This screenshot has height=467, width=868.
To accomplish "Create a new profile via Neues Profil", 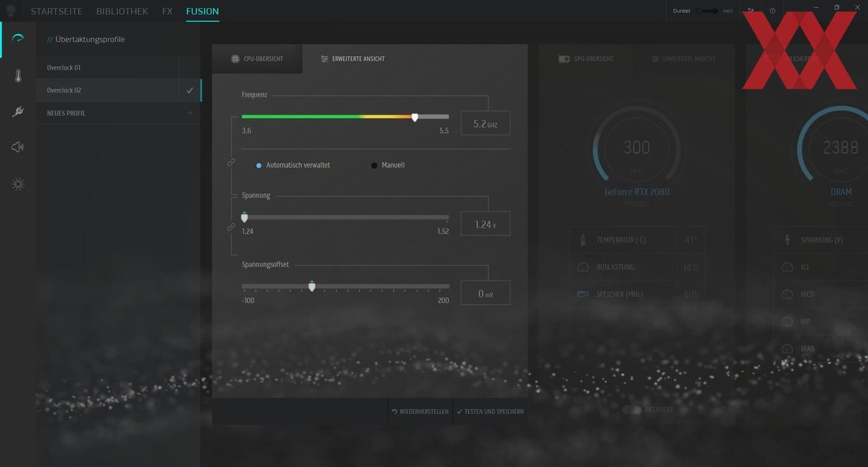I will coord(119,113).
